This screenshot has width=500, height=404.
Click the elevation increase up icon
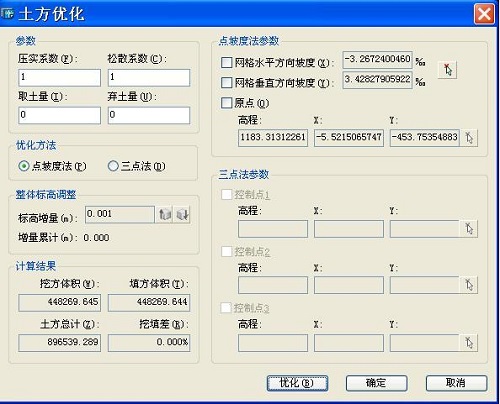pyautogui.click(x=165, y=214)
